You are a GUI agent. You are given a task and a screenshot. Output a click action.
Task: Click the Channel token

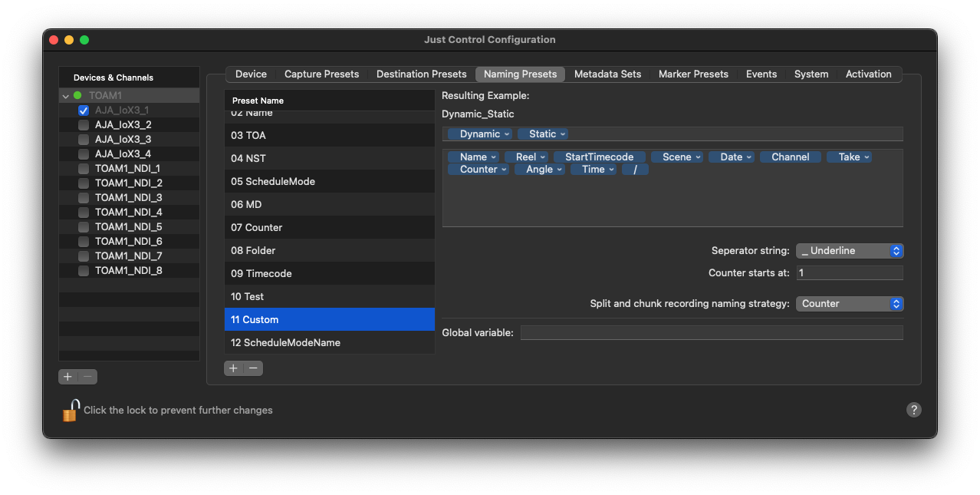tap(791, 157)
